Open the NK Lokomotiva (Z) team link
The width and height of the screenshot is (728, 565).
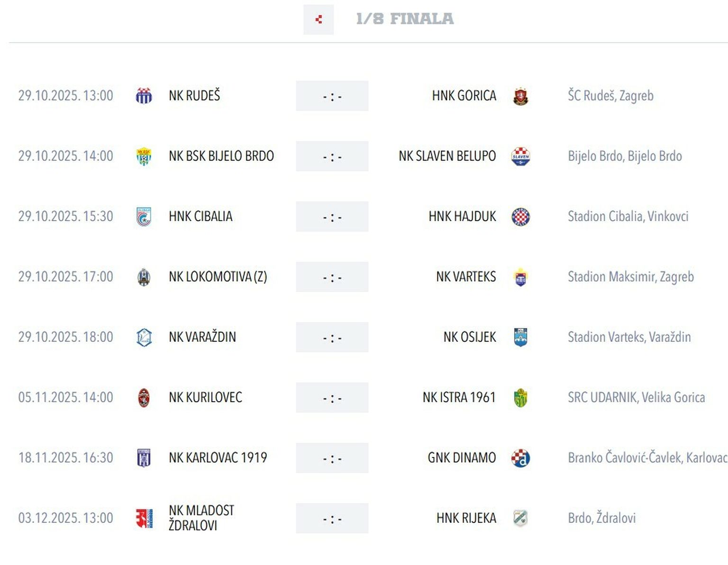(218, 277)
